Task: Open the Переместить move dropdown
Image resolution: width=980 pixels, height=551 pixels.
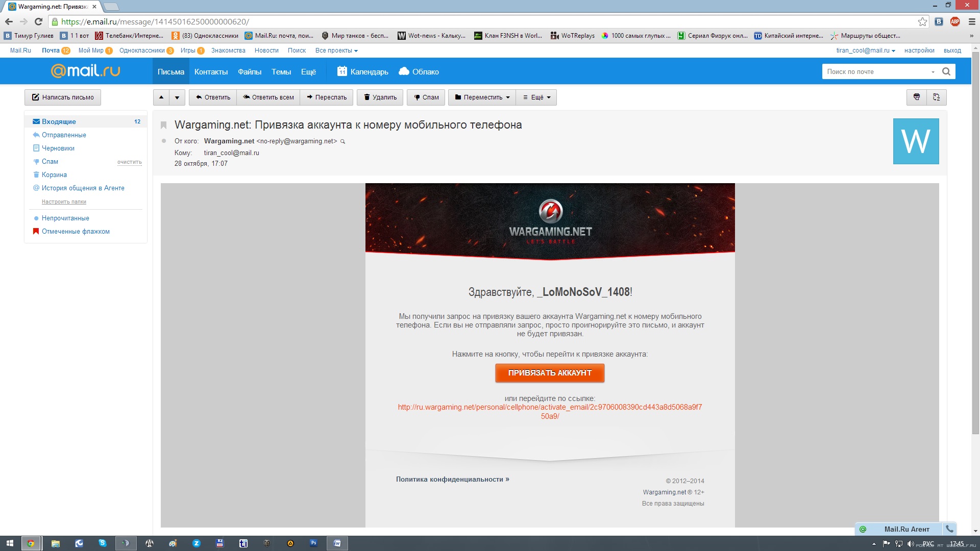Action: tap(482, 97)
